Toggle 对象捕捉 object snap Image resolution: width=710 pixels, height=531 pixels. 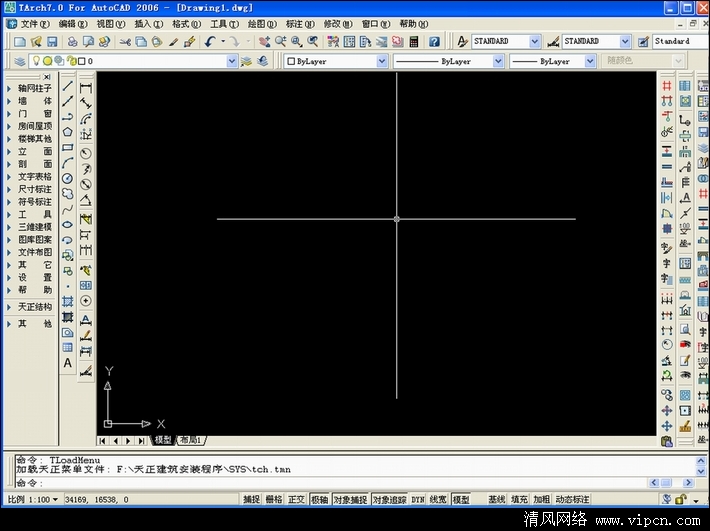350,499
